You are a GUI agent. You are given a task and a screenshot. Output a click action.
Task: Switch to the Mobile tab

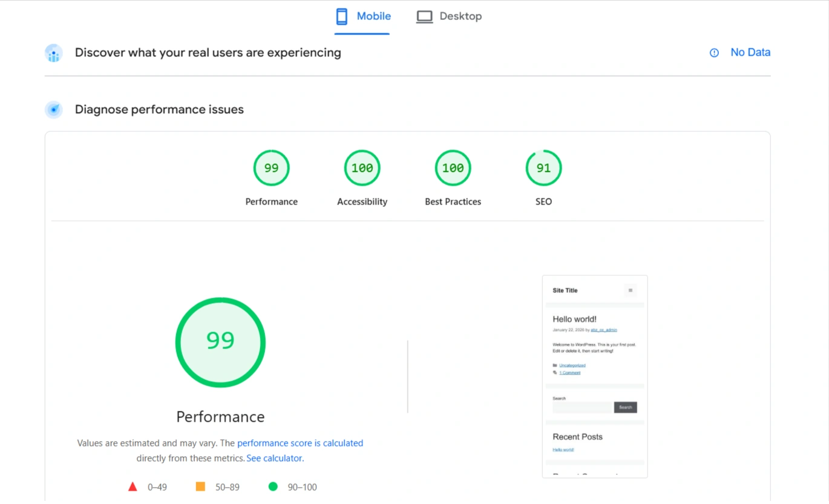point(362,16)
